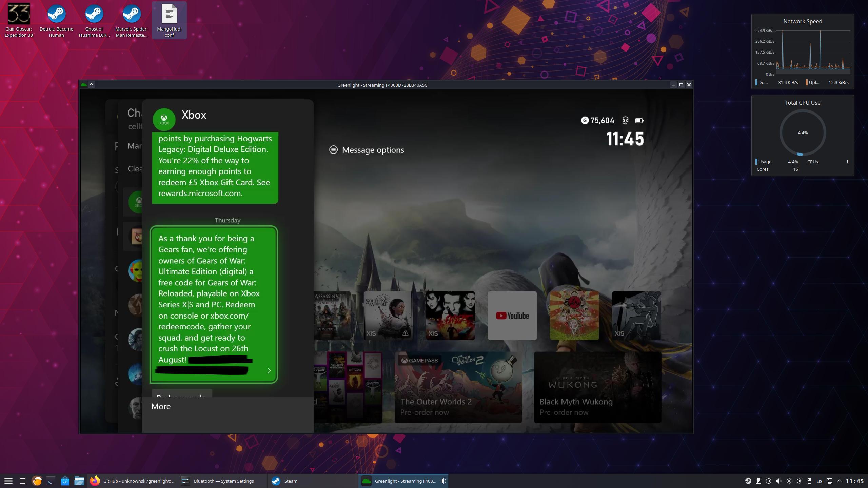Open the chevron arrow on Gears message

pyautogui.click(x=269, y=371)
